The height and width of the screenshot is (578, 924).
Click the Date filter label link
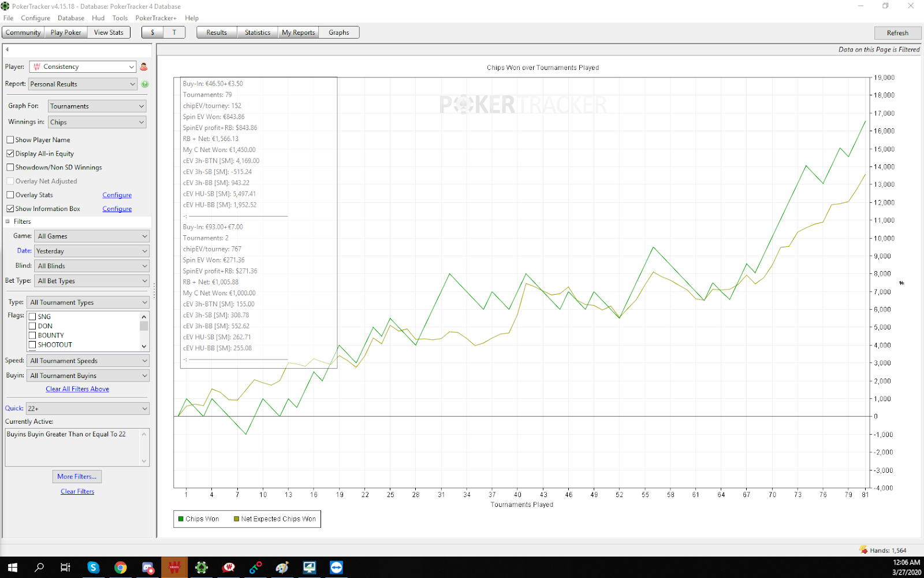click(x=24, y=251)
